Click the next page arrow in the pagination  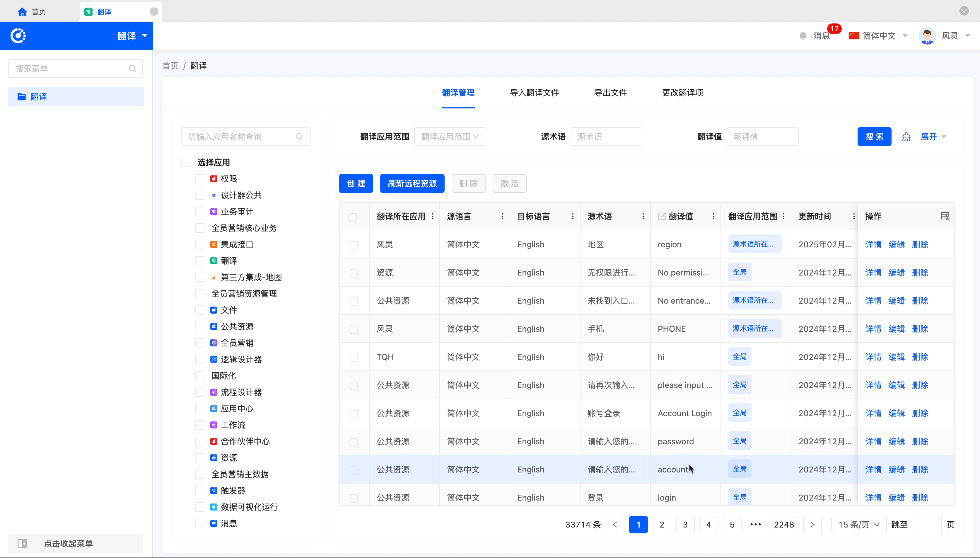[x=812, y=525]
